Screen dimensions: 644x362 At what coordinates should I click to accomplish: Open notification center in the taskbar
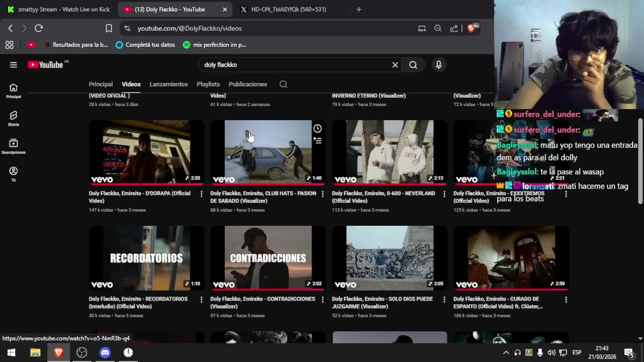(629, 352)
